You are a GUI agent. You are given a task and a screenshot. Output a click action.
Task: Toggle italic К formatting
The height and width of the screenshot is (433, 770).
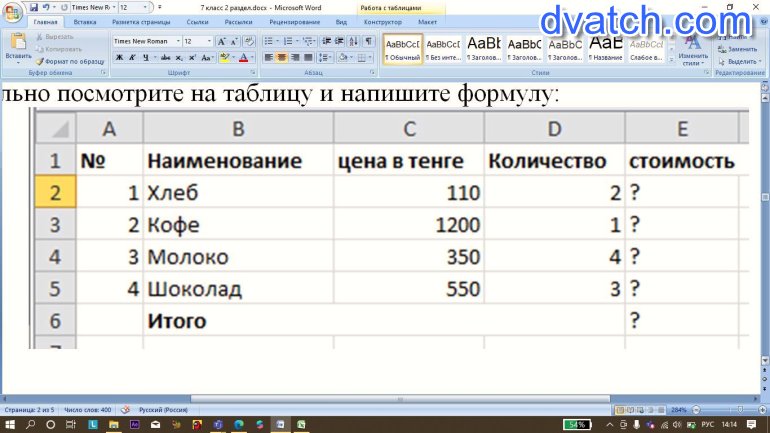pos(133,58)
